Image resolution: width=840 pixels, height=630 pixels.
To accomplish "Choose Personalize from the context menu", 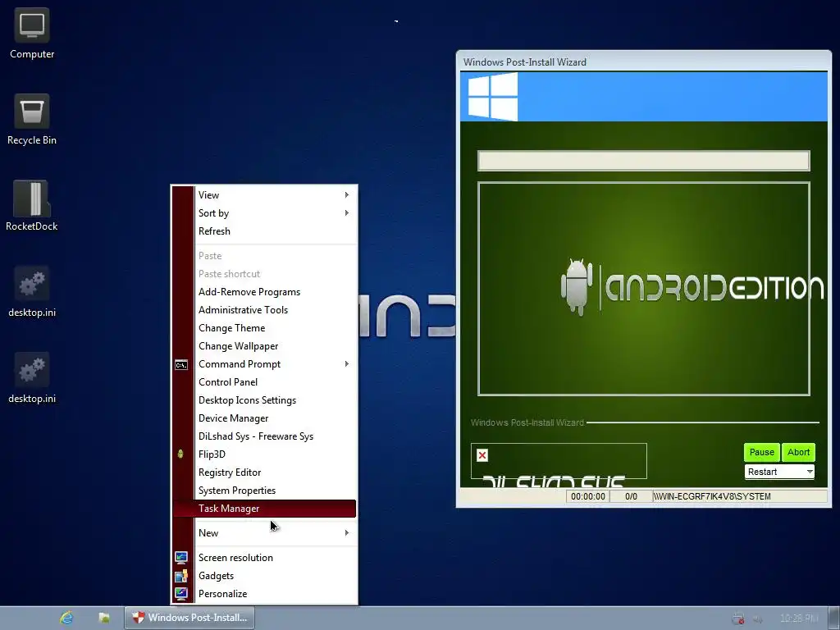I will (265, 594).
